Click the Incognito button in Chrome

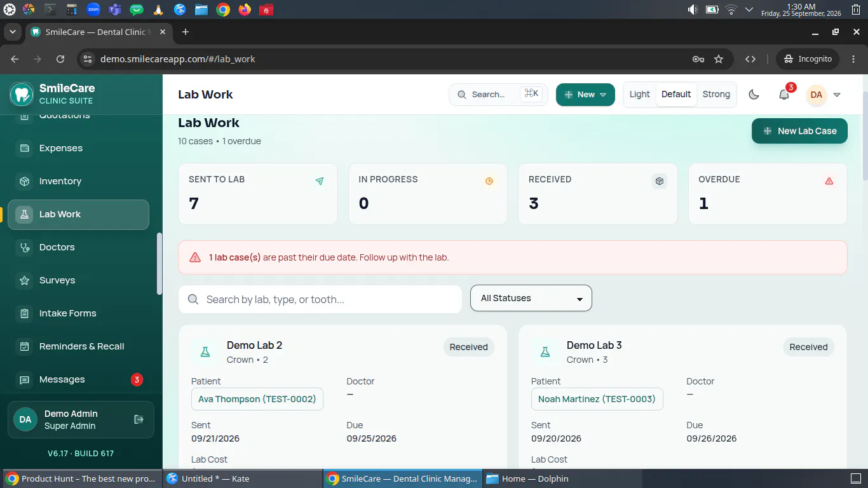[808, 59]
